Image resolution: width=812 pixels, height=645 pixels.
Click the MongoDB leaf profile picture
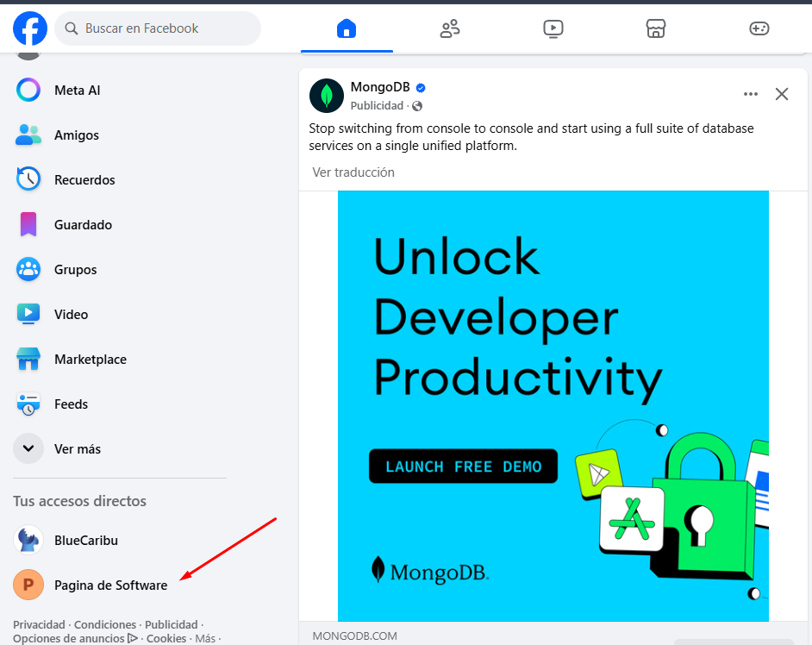coord(326,96)
